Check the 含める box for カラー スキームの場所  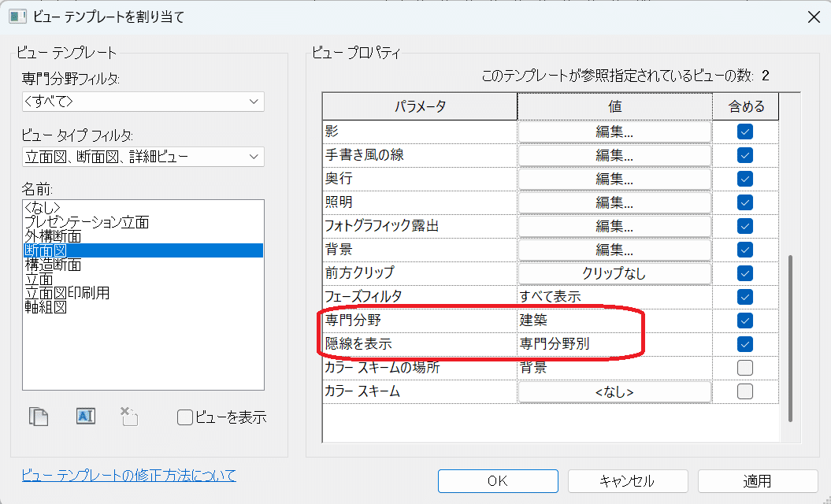744,368
